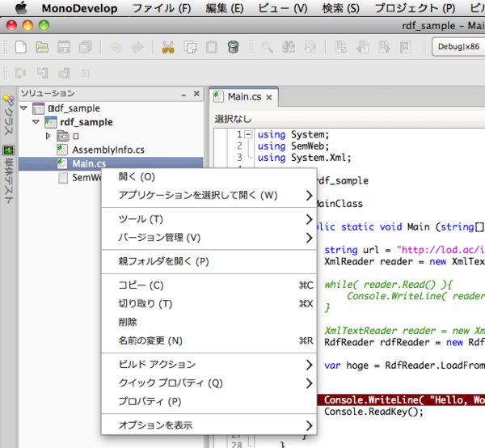Open the プロジェクト (P) menu
Image resolution: width=485 pixels, height=448 pixels.
[415, 8]
